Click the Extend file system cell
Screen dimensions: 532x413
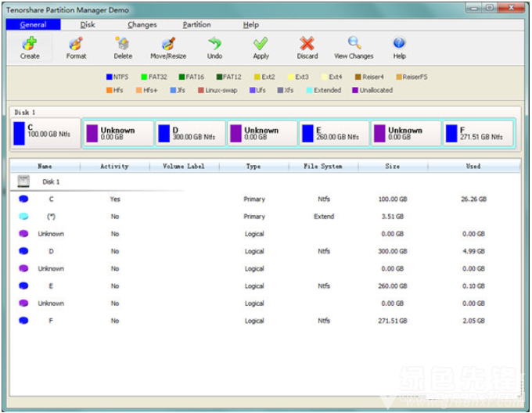[324, 217]
